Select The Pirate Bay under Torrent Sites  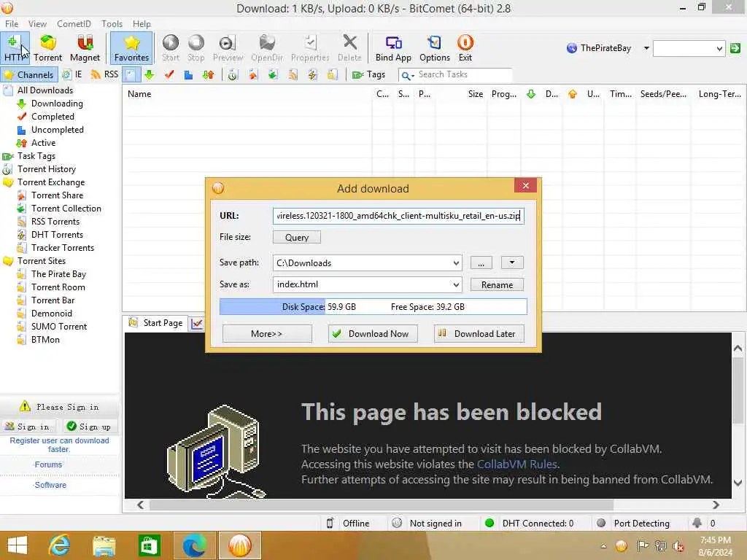coord(58,274)
